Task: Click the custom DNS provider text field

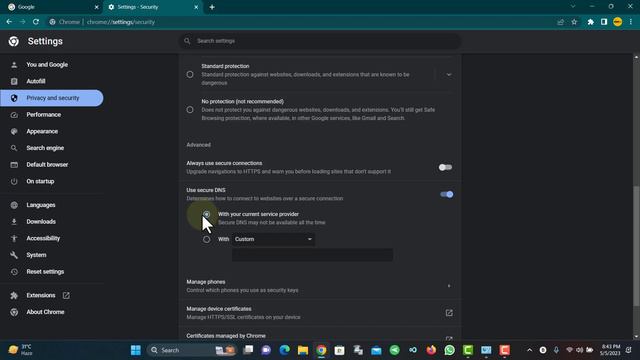Action: pos(312,255)
